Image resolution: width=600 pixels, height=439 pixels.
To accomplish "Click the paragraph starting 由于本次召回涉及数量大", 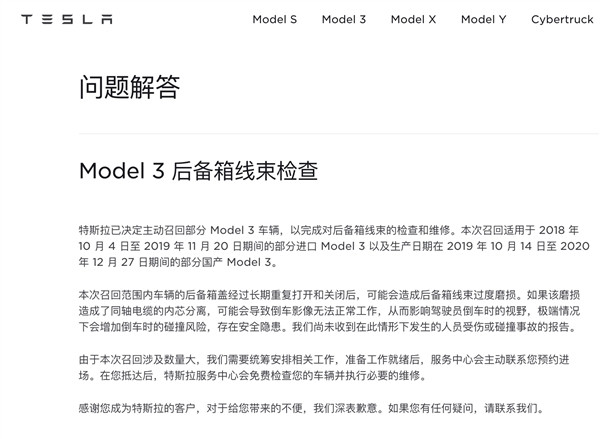I will tap(324, 367).
